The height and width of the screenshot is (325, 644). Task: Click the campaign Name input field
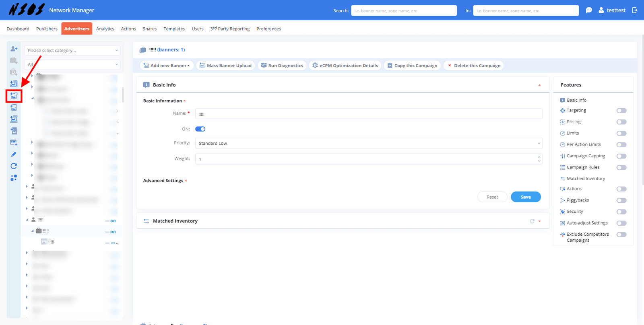click(x=369, y=114)
